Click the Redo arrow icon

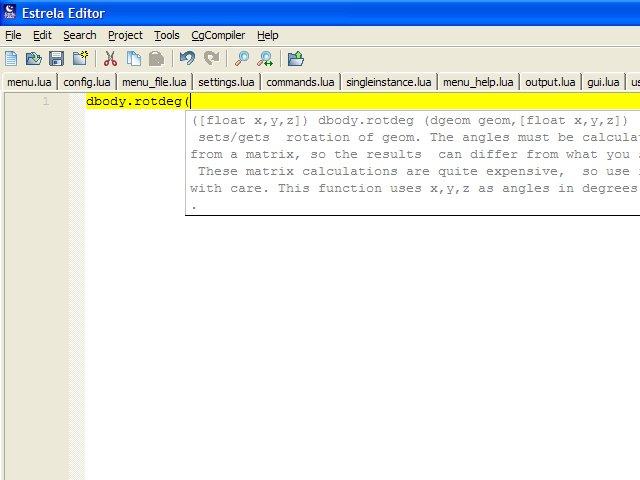click(x=211, y=59)
